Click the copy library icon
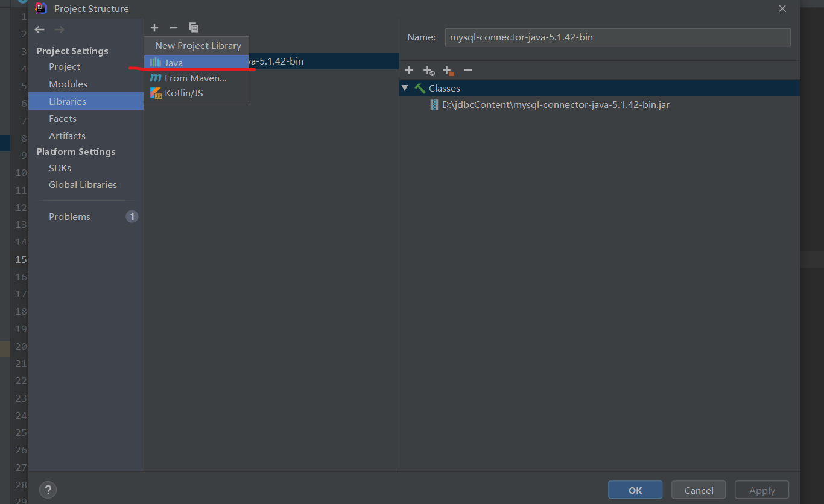This screenshot has width=824, height=504. pyautogui.click(x=194, y=28)
